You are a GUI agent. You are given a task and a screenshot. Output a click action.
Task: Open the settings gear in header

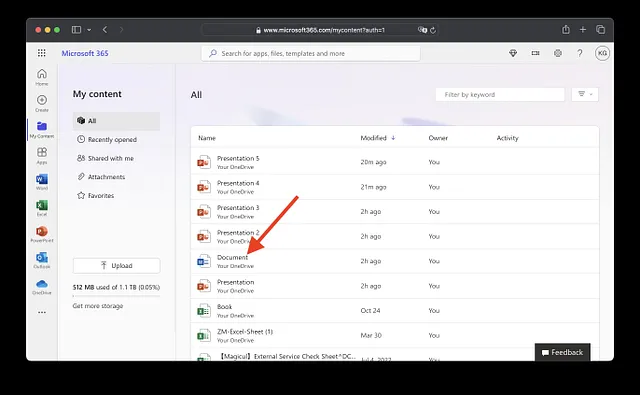tap(558, 53)
